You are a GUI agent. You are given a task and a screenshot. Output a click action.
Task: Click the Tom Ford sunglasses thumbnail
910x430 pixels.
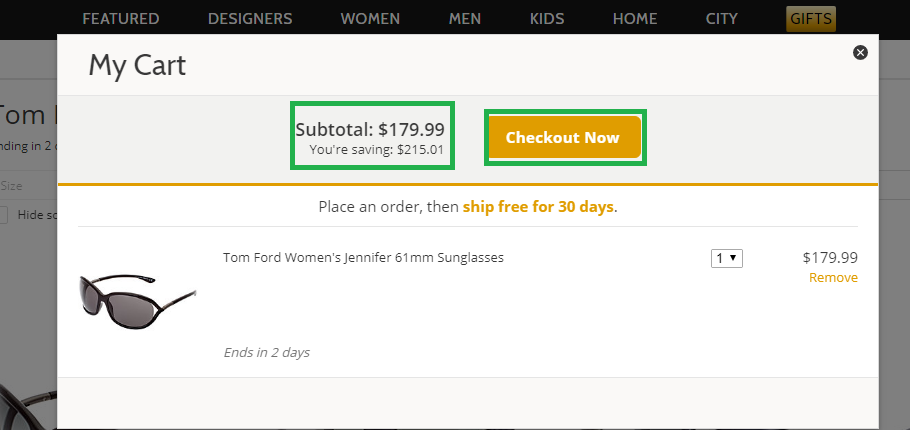tap(138, 302)
